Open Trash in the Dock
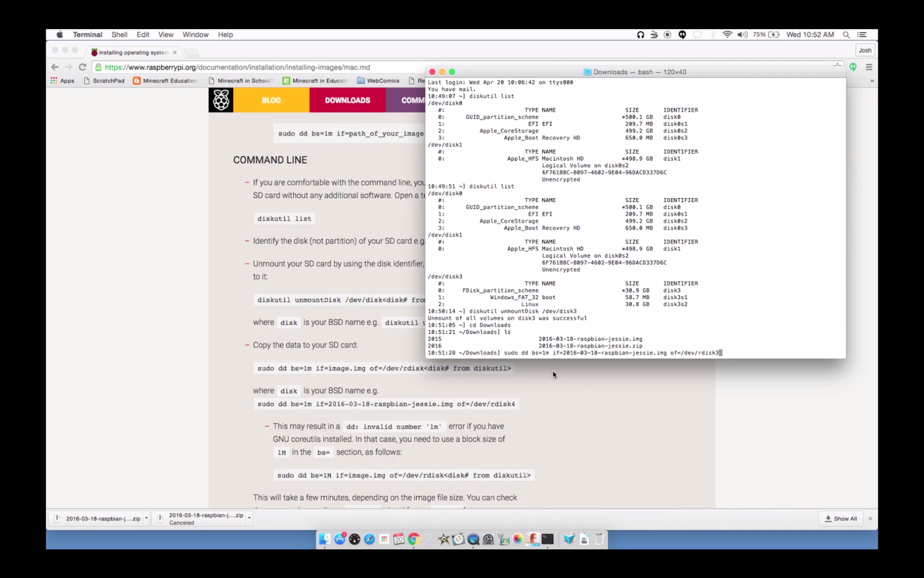The image size is (924, 578). [x=599, y=539]
